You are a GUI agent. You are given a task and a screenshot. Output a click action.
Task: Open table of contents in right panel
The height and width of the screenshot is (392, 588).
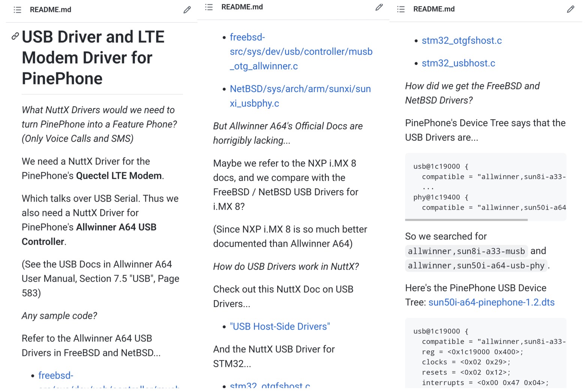[x=401, y=9]
